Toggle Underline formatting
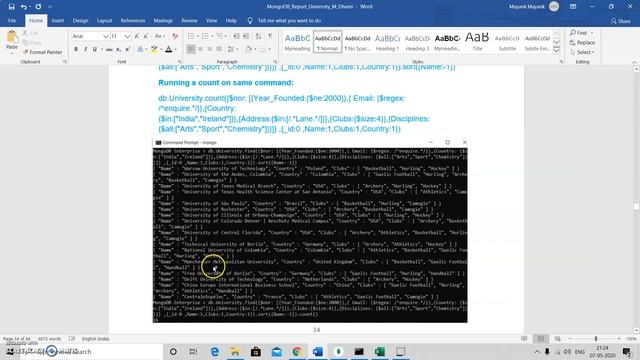Image resolution: width=640 pixels, height=360 pixels. click(95, 49)
